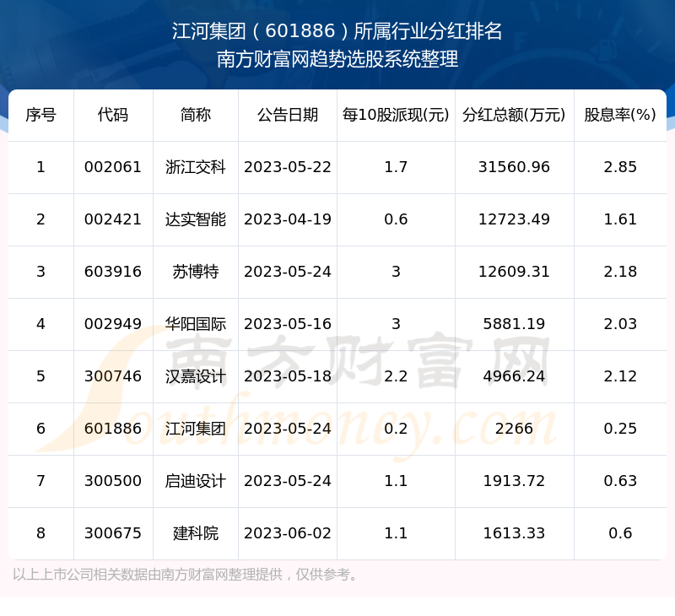Select the name 华阳国际
Viewport: 675px width, 616px height.
click(x=196, y=324)
